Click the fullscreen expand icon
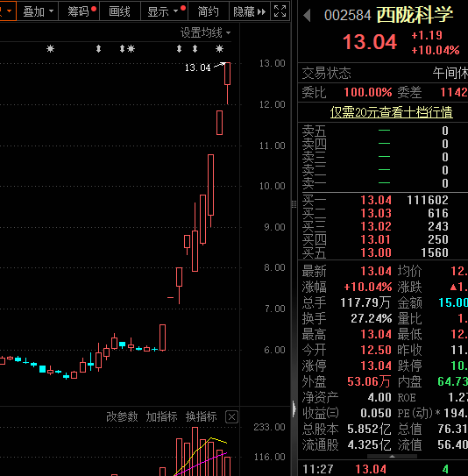This screenshot has width=468, height=476. point(280,11)
